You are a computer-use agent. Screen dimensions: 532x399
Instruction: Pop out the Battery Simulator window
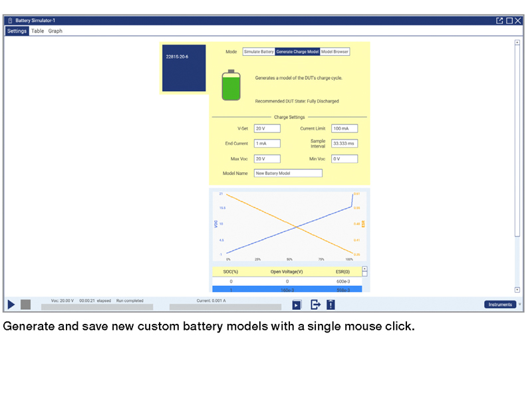click(499, 21)
